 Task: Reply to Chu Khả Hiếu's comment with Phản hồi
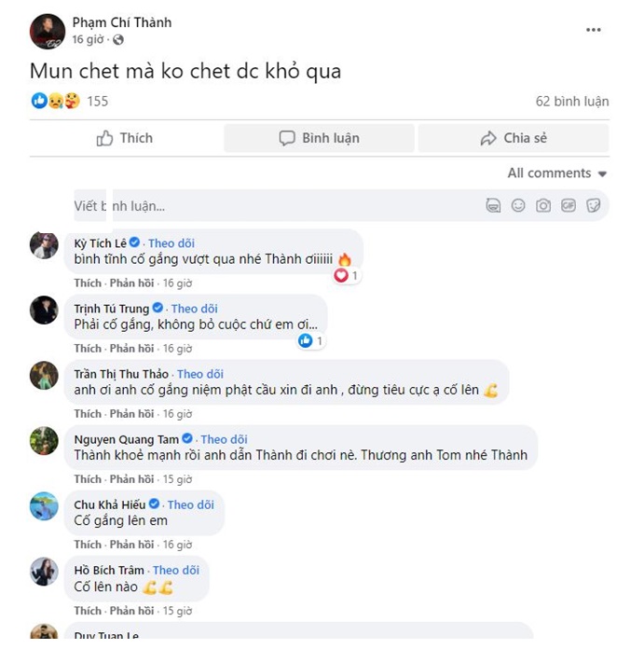(x=131, y=545)
